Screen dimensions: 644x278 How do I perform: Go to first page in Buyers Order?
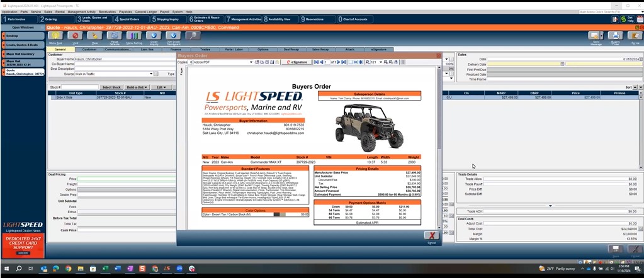[316, 62]
